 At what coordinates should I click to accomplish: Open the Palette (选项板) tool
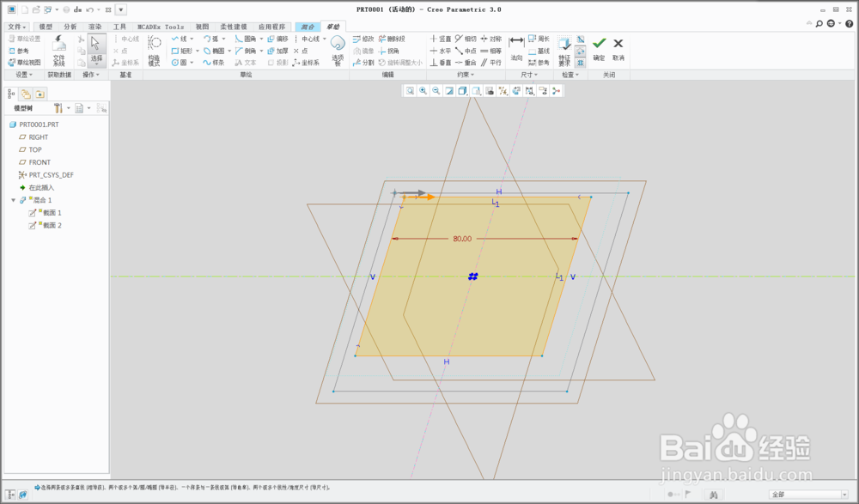[338, 51]
